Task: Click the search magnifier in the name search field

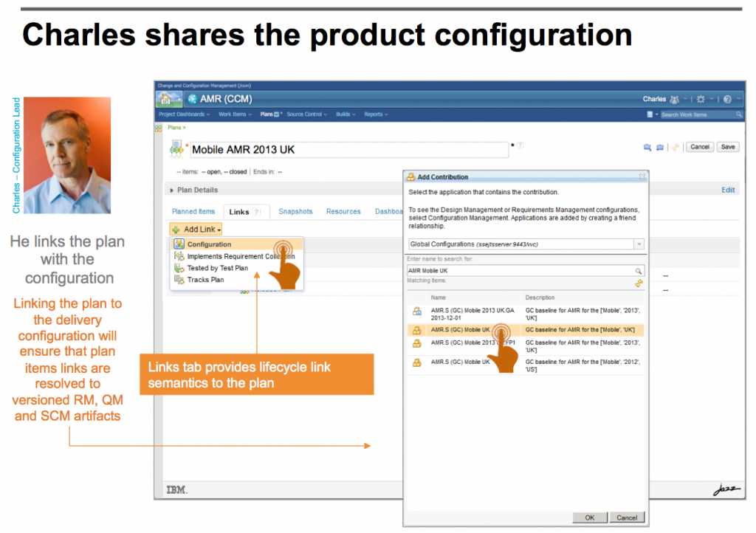Action: pos(639,271)
